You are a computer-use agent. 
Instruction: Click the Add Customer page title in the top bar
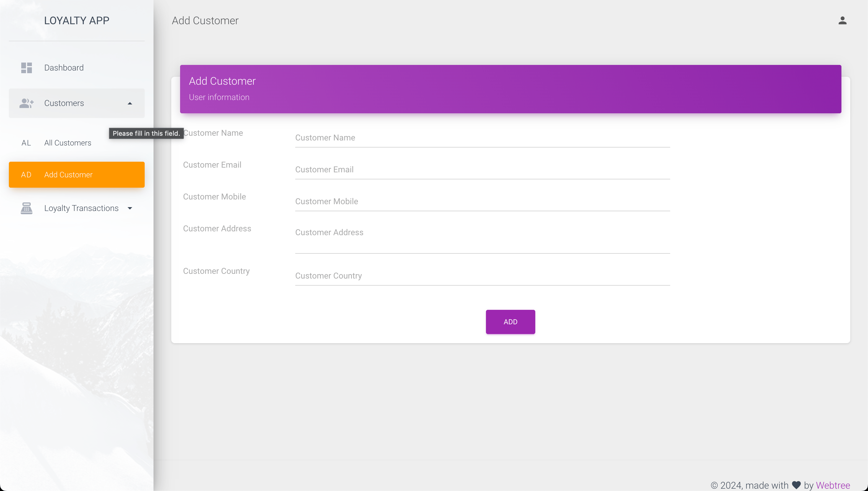coord(205,21)
